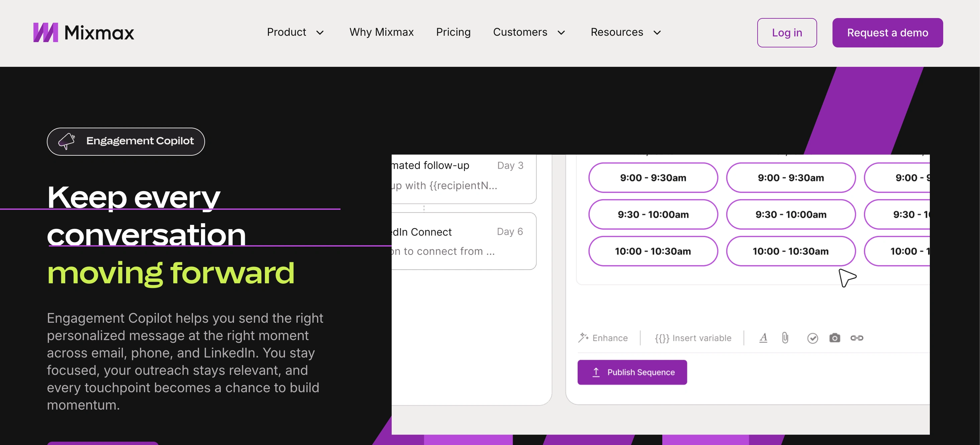Insert a screenshot using the camera icon
This screenshot has height=445, width=980.
pos(835,338)
